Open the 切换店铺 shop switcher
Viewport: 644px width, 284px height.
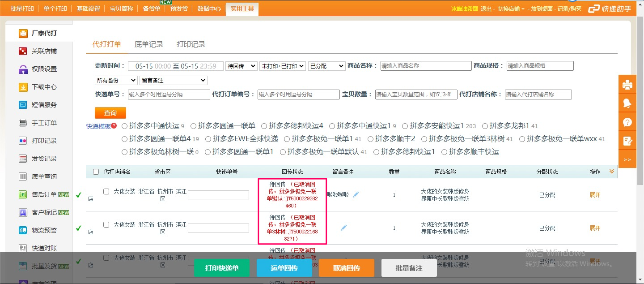click(x=512, y=9)
